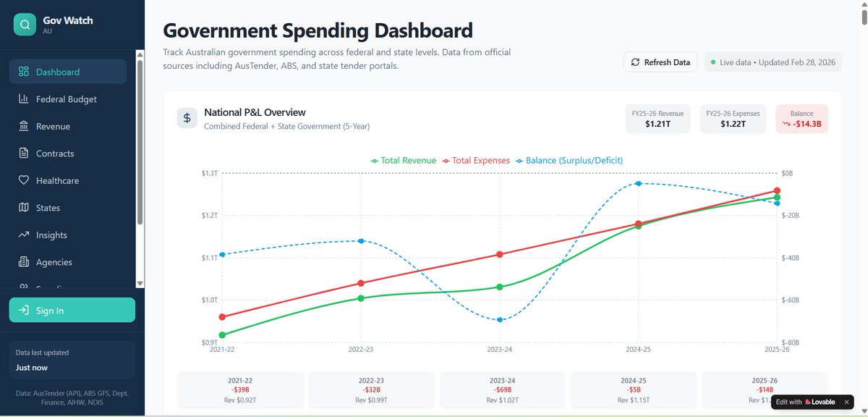Click the Balance -$14.3B card
This screenshot has width=868, height=417.
click(801, 119)
